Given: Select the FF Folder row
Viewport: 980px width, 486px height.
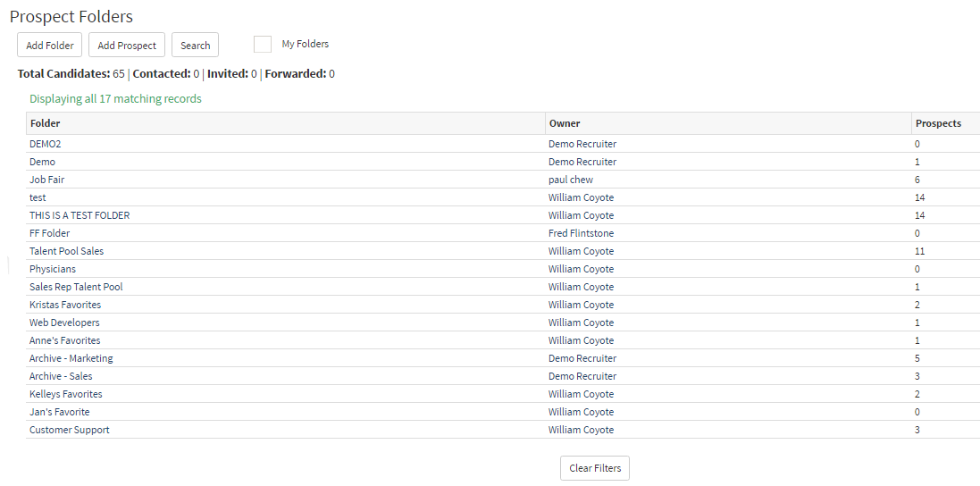Looking at the screenshot, I should (49, 233).
